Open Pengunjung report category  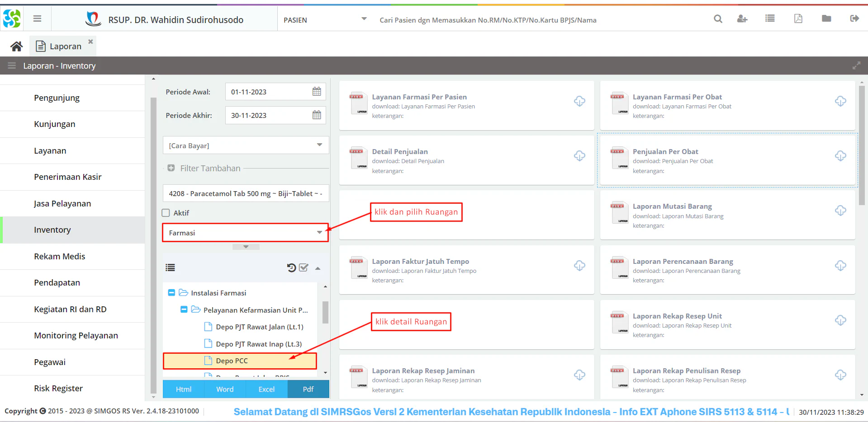click(x=72, y=98)
